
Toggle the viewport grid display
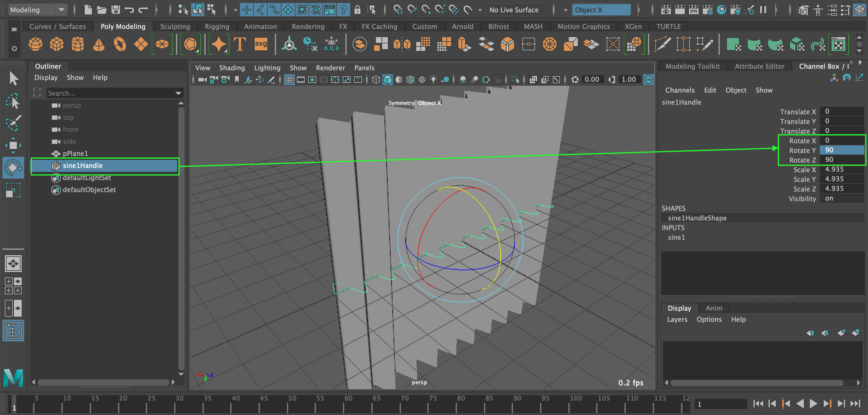point(289,80)
